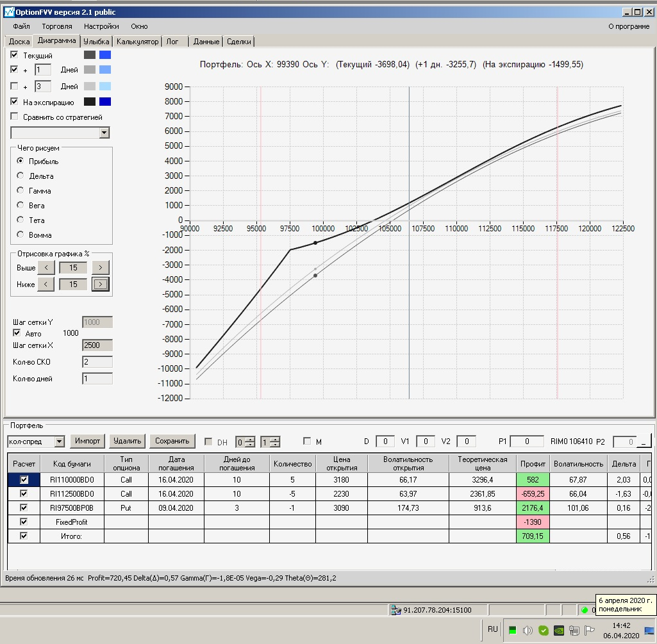Viewport: 657px width, 644px height.
Task: Click the OptionFVV app icon in title bar
Action: pyautogui.click(x=9, y=12)
